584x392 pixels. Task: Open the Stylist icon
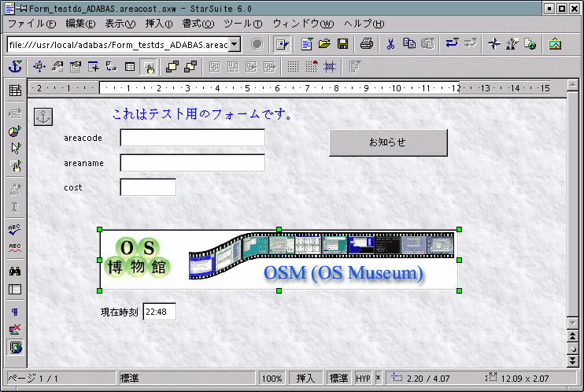click(x=512, y=44)
